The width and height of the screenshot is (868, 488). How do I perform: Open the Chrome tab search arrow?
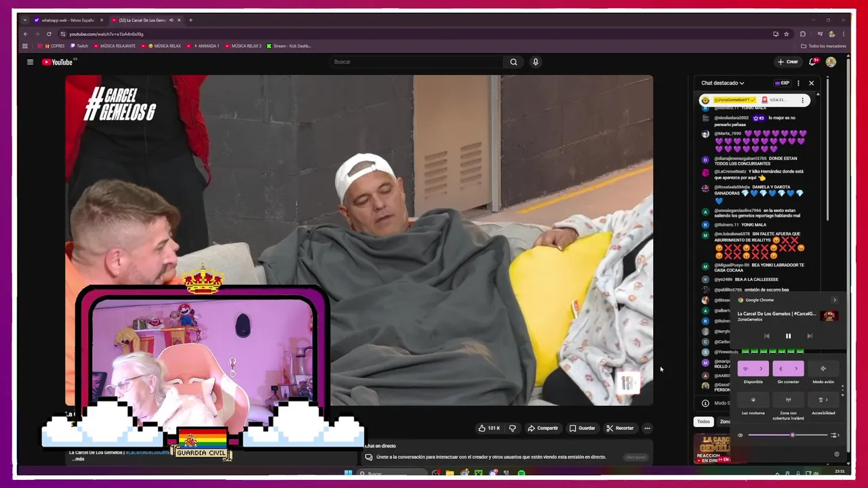25,20
